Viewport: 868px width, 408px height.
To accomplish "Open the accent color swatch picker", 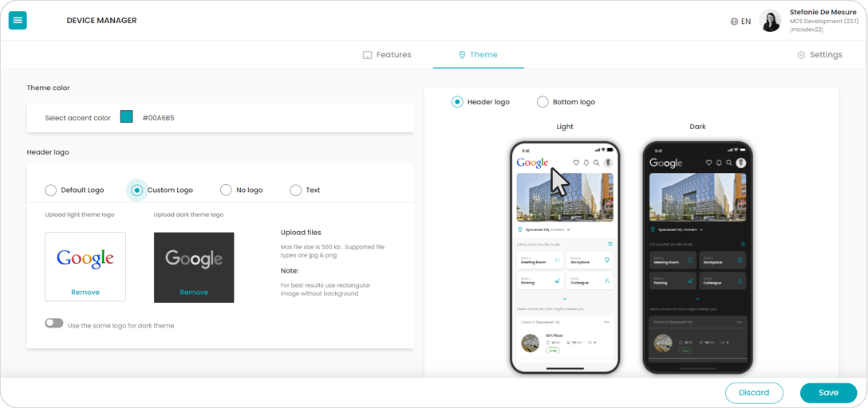I will point(127,116).
